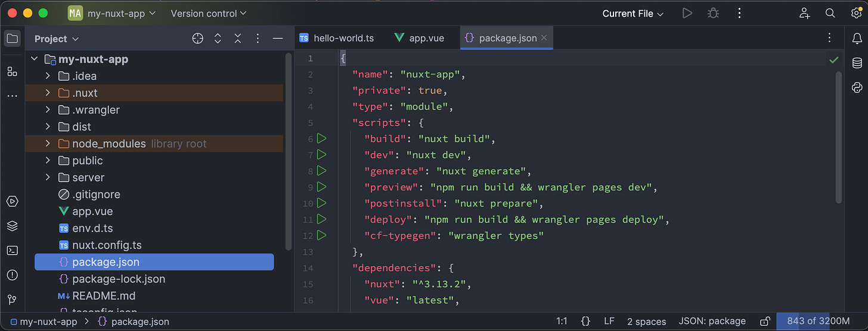
Task: Run the "build" script gutter arrow
Action: 322,139
